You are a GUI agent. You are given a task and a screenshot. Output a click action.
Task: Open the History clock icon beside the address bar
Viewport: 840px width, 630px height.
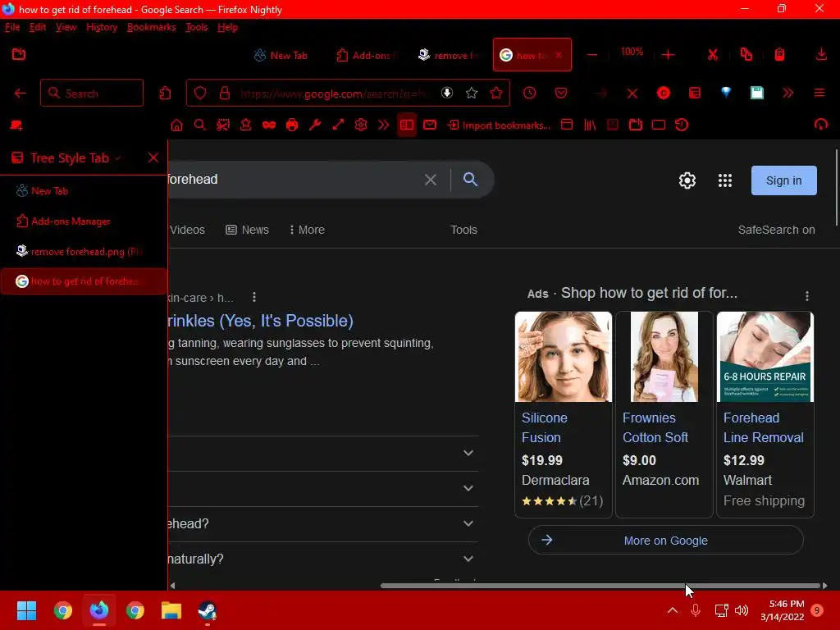point(529,94)
